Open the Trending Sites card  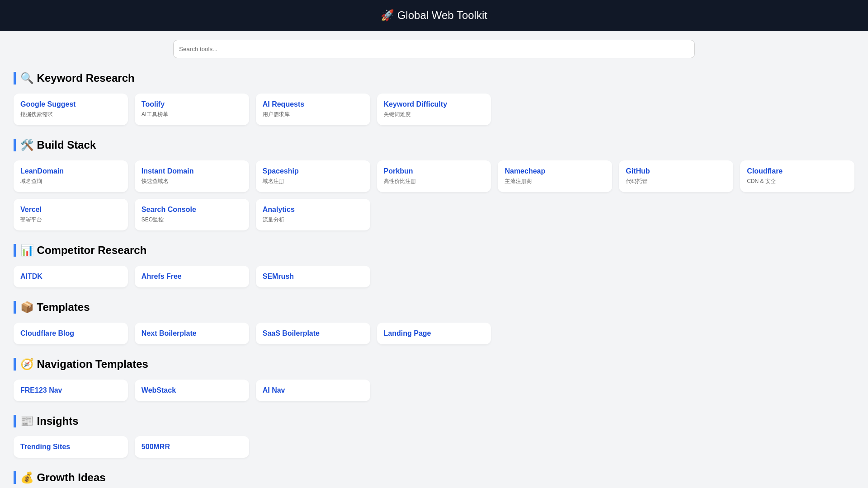pos(71,447)
